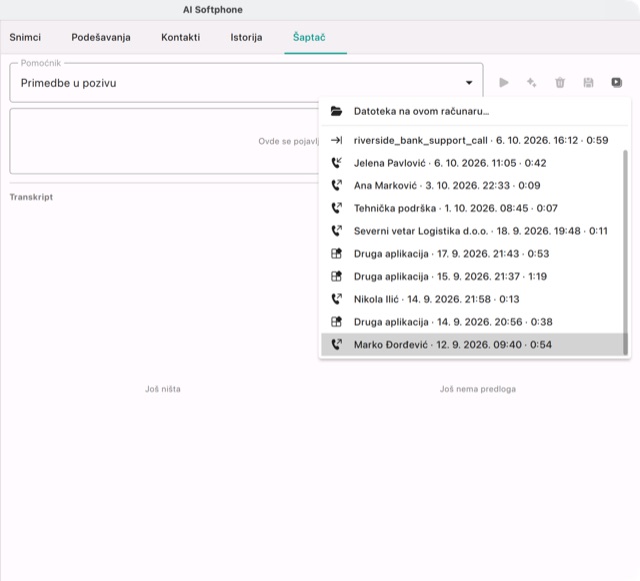Select Nikola Ilić 14. 9. 2026. recording

(473, 299)
